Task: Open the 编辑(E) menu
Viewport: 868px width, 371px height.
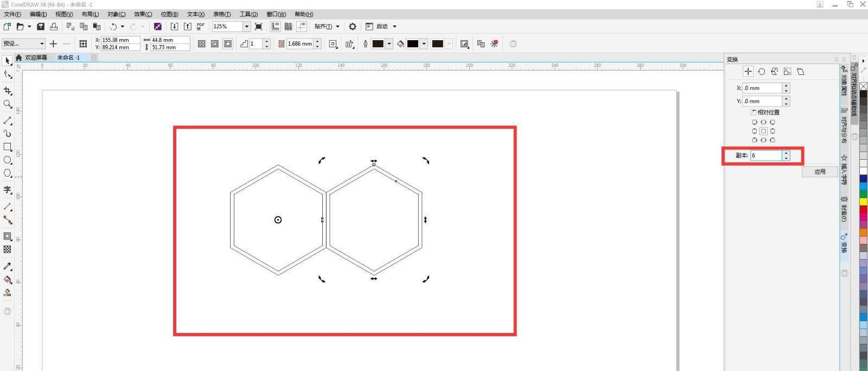Action: point(38,14)
